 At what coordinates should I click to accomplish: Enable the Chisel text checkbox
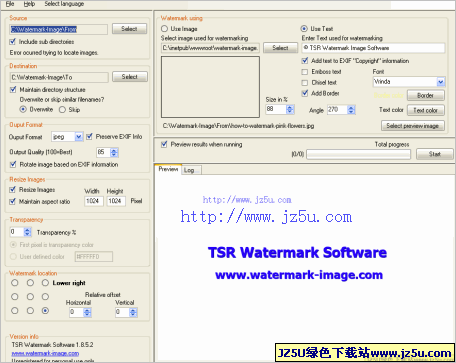[305, 82]
